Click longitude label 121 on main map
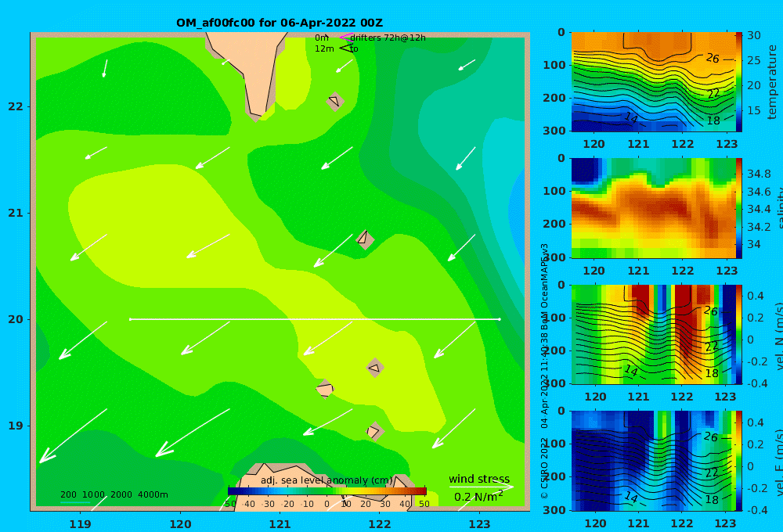This screenshot has height=532, width=783. tap(280, 524)
